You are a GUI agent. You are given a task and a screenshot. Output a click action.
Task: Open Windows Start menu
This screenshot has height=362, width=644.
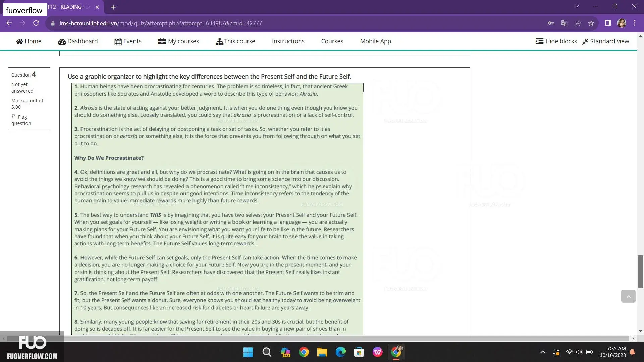coord(248,352)
